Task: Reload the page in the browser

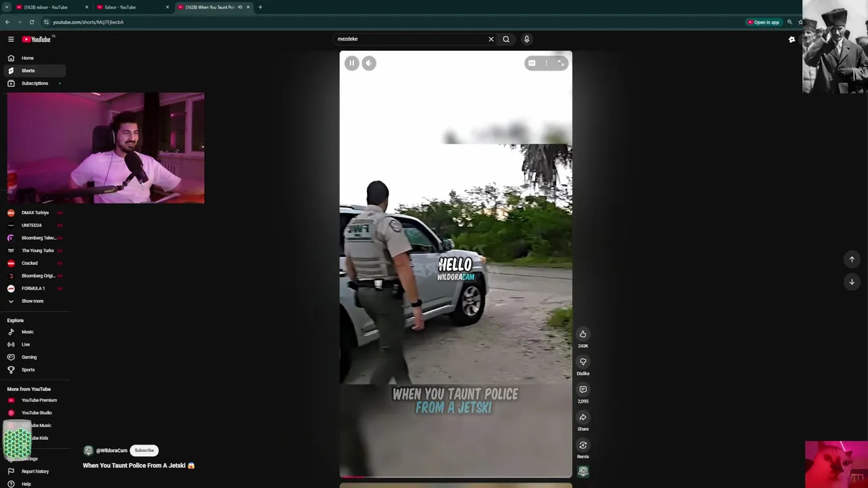Action: (x=31, y=22)
